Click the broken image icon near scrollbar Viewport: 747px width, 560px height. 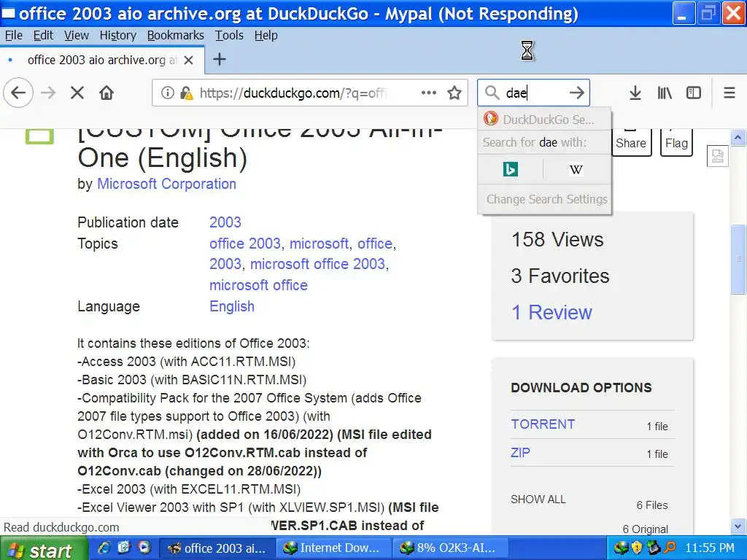coord(718,156)
